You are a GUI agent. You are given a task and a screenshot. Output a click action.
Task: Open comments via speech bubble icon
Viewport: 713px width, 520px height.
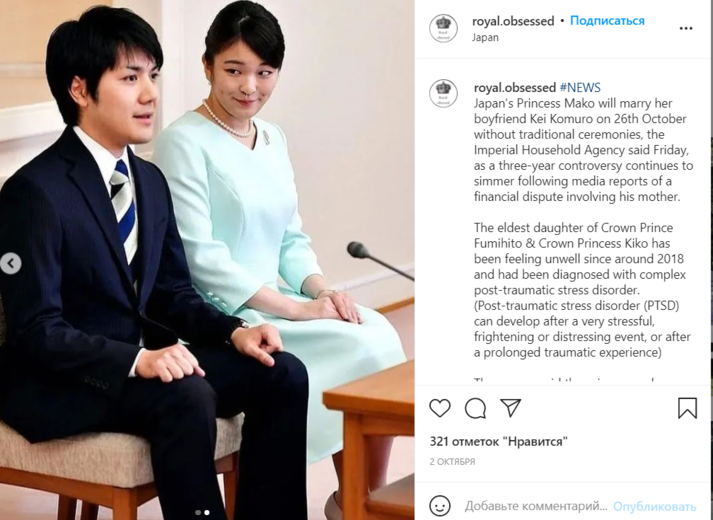(475, 408)
